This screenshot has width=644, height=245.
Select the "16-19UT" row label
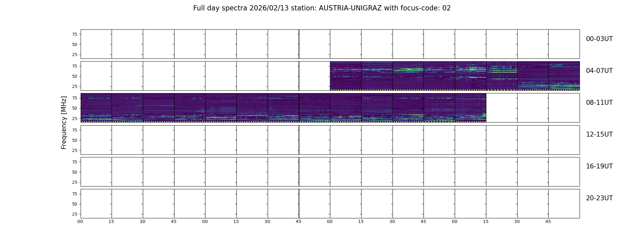point(599,166)
